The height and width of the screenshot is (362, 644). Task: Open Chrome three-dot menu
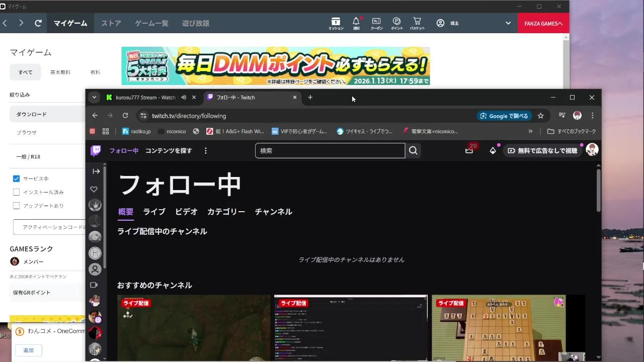593,116
